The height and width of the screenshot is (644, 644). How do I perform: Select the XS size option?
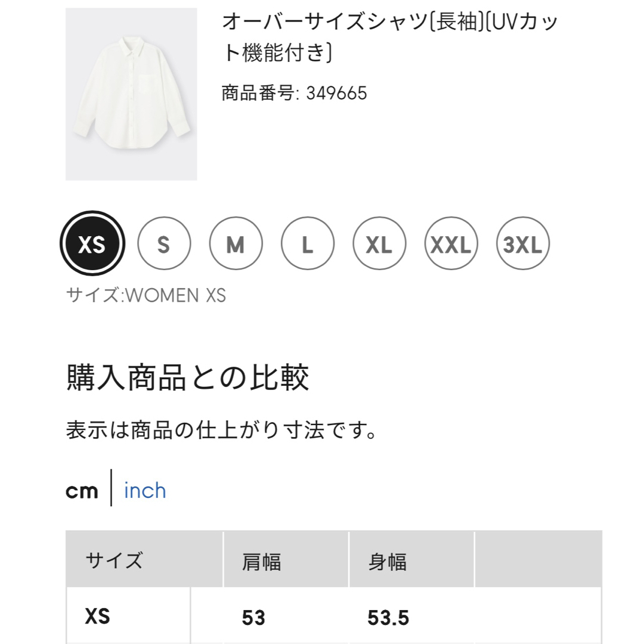point(92,243)
